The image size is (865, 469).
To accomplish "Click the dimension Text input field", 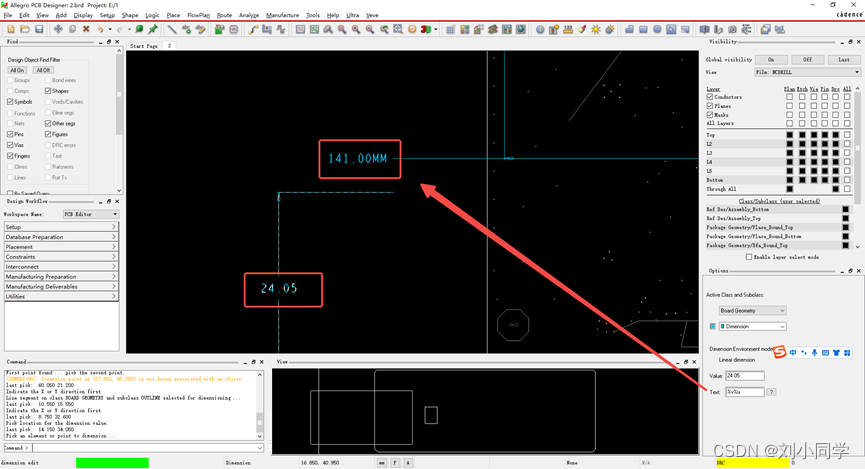I will 744,392.
